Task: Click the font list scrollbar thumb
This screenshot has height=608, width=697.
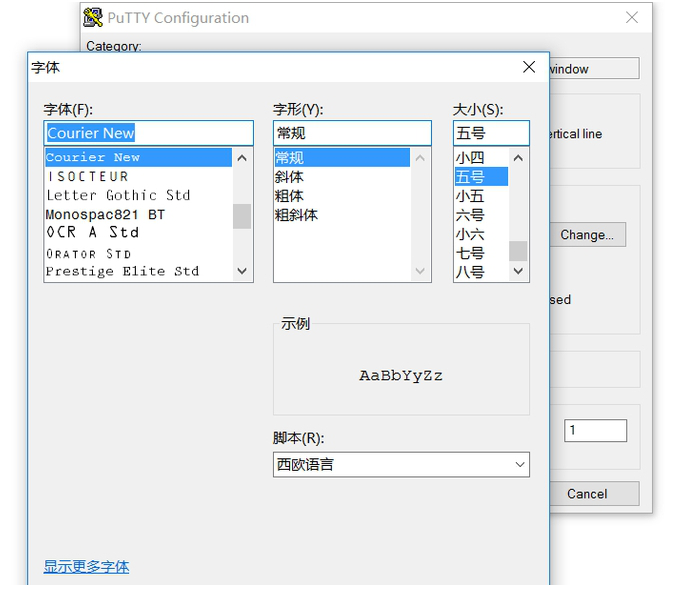Action: (x=242, y=216)
